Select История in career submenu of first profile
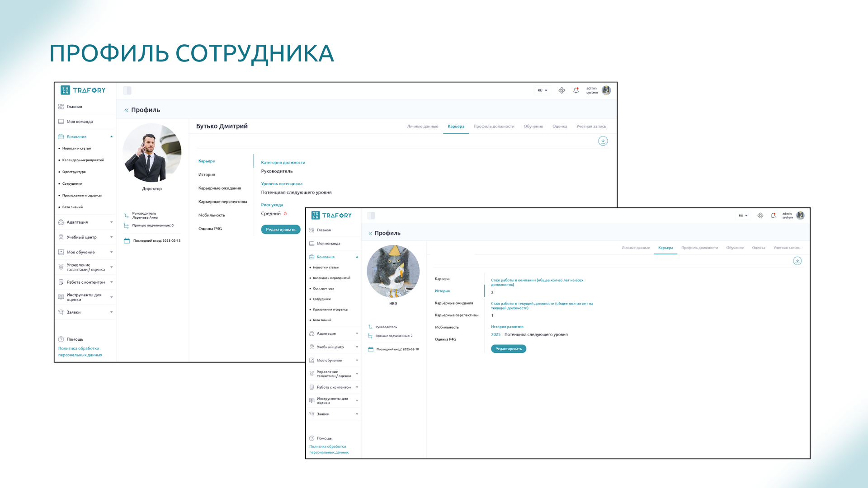The width and height of the screenshot is (868, 488). (x=207, y=175)
